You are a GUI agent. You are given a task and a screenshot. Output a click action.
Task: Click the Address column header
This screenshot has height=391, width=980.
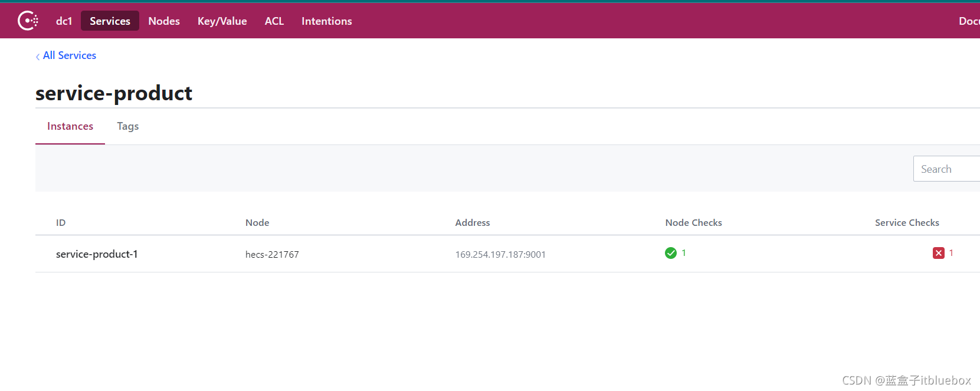pyautogui.click(x=473, y=222)
